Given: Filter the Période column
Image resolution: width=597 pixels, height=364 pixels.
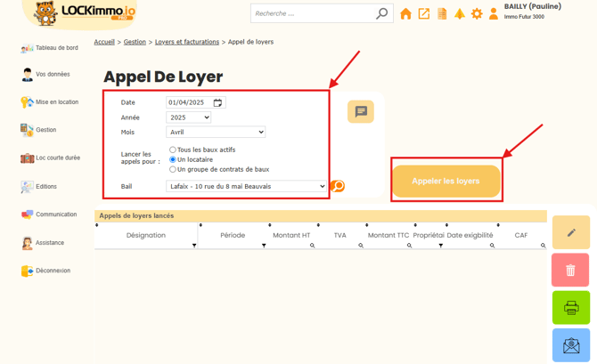Looking at the screenshot, I should point(264,246).
